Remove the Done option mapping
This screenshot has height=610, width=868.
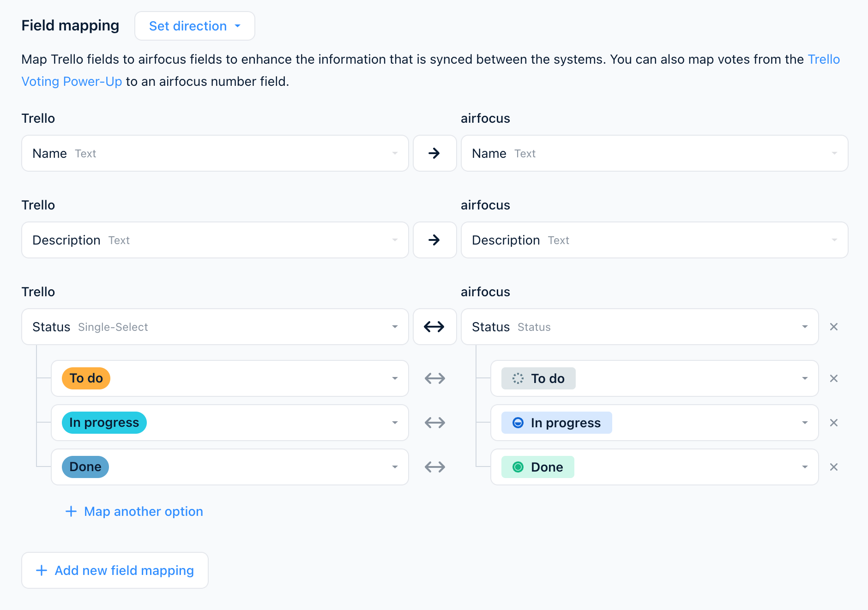(x=834, y=467)
